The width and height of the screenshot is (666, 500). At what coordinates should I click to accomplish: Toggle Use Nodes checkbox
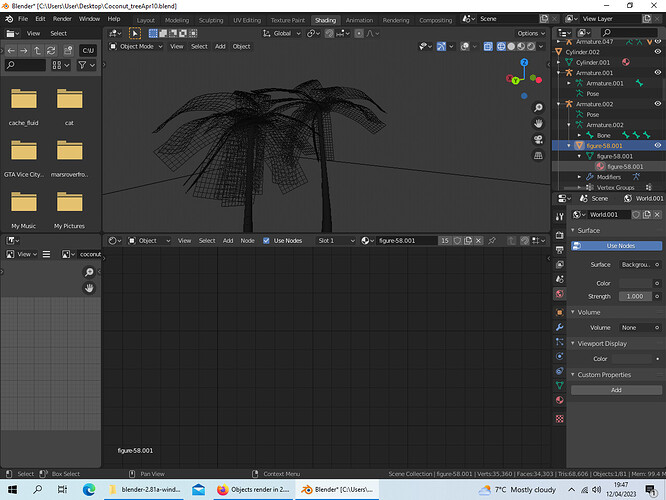[x=266, y=240]
